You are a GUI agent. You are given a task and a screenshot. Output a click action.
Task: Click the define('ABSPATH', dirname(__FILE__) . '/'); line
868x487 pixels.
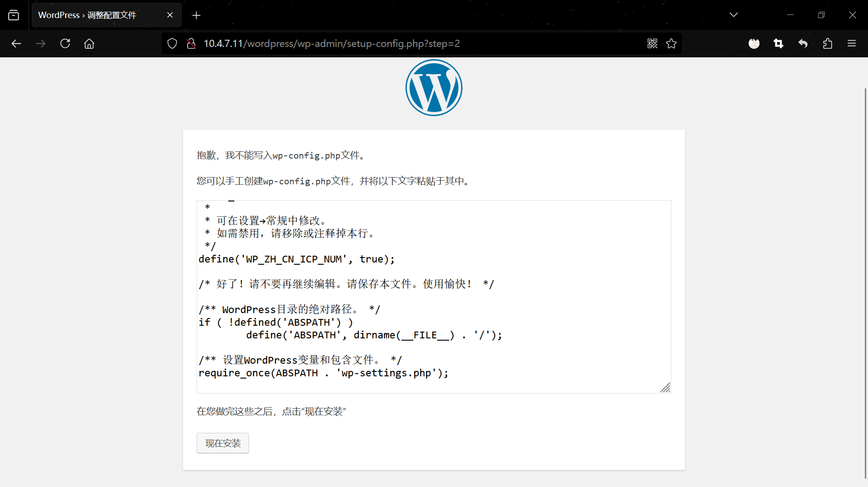374,335
